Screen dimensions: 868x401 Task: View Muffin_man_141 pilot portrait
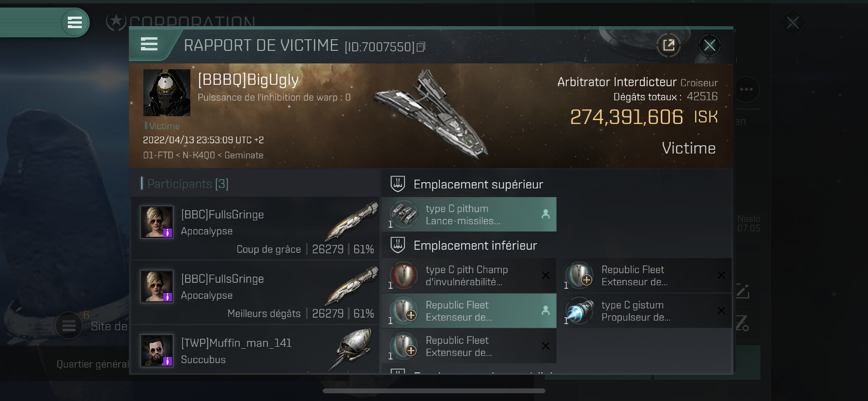[157, 351]
